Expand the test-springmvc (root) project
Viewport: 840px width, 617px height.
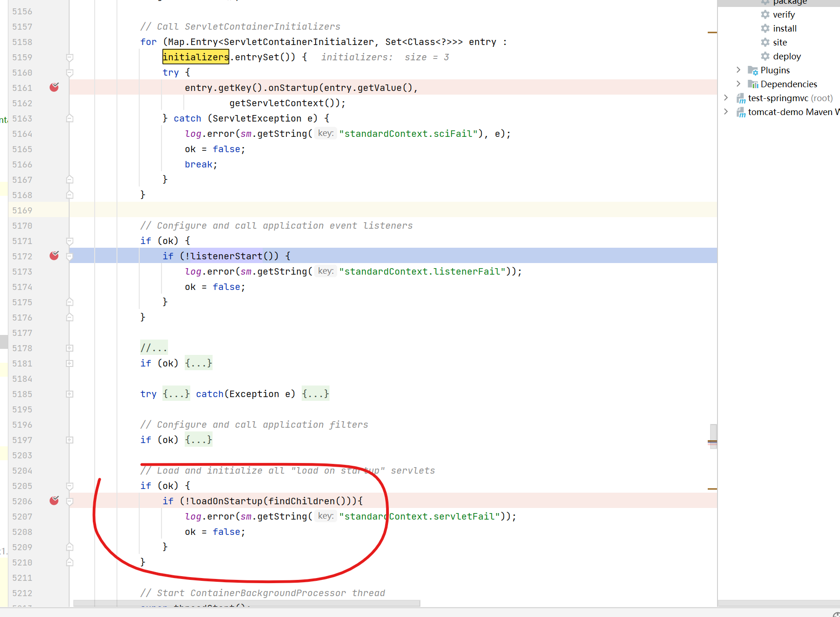click(x=726, y=97)
